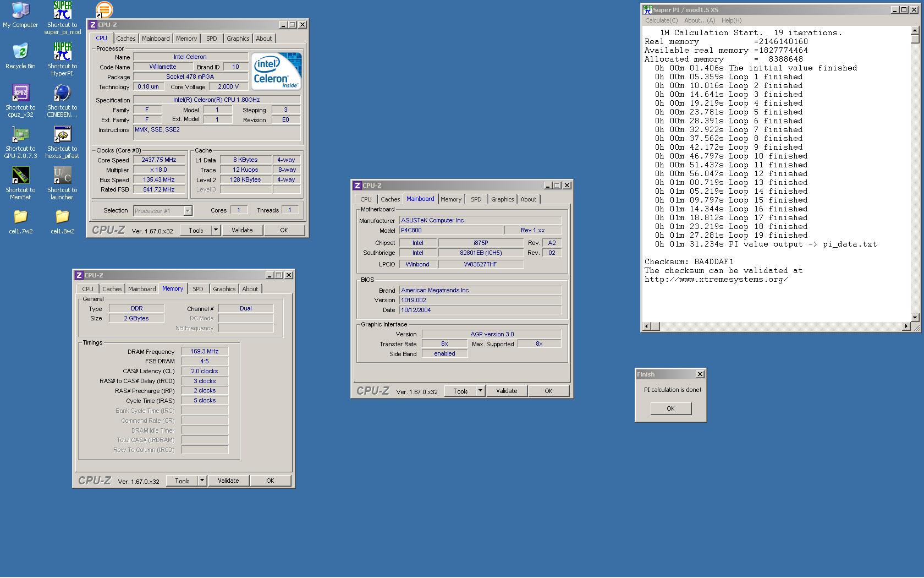This screenshot has height=578, width=924.
Task: Click Tools button in CPU-Z CPU window
Action: (196, 230)
